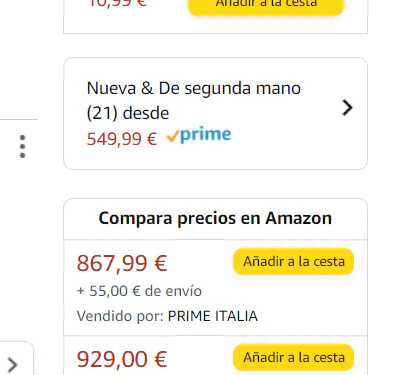Click the (21) desde offers count text

point(128,113)
